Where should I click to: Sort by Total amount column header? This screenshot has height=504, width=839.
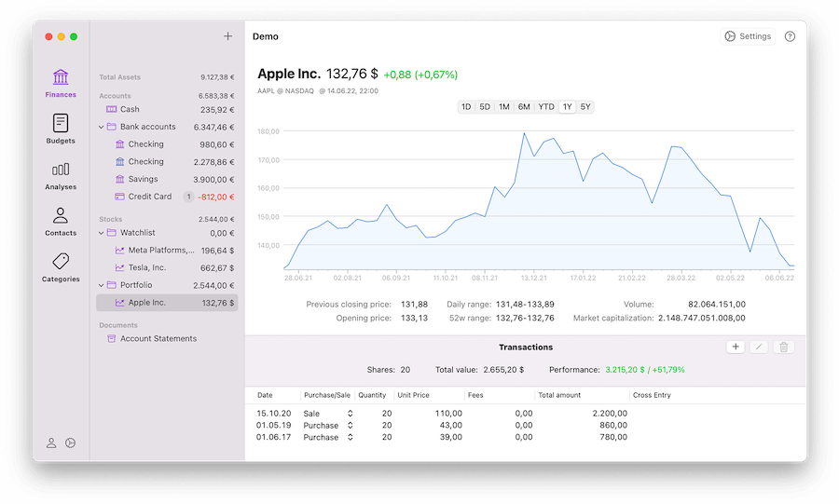tap(559, 395)
